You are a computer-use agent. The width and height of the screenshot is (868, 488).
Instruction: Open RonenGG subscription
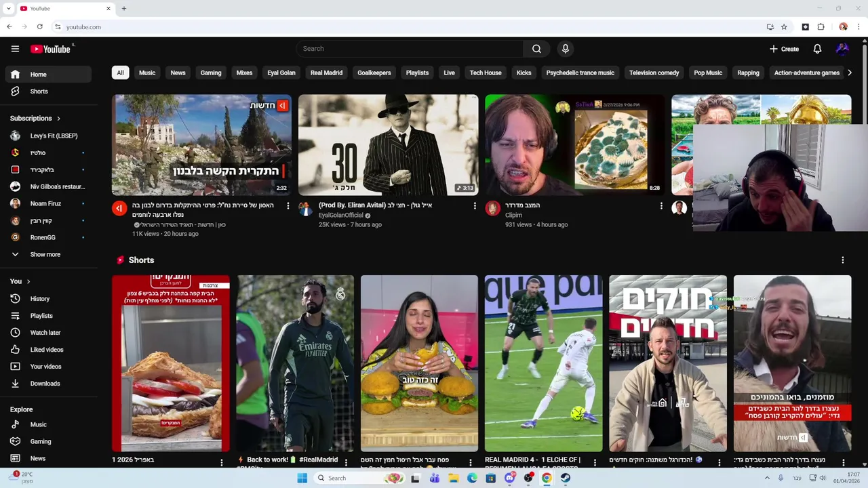(48, 238)
